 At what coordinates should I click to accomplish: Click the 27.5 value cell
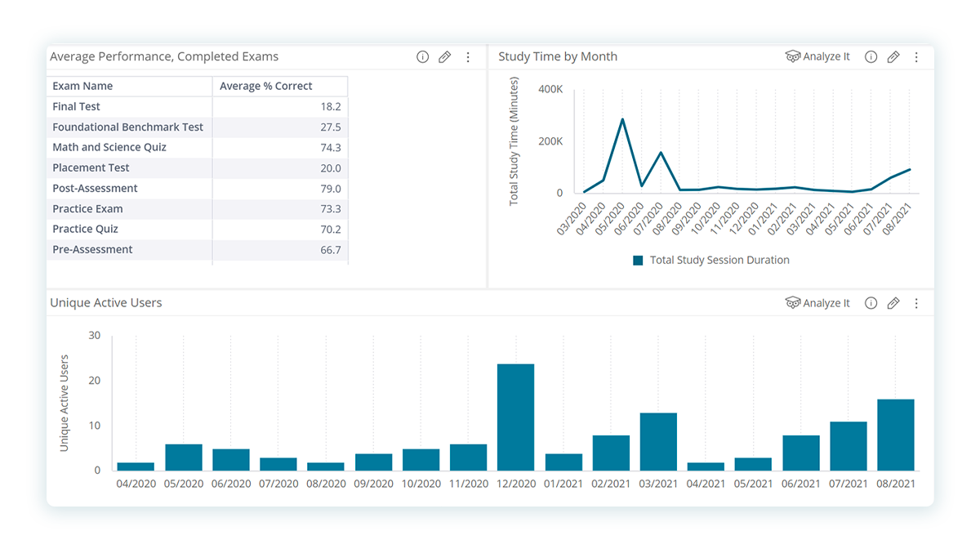pyautogui.click(x=280, y=127)
